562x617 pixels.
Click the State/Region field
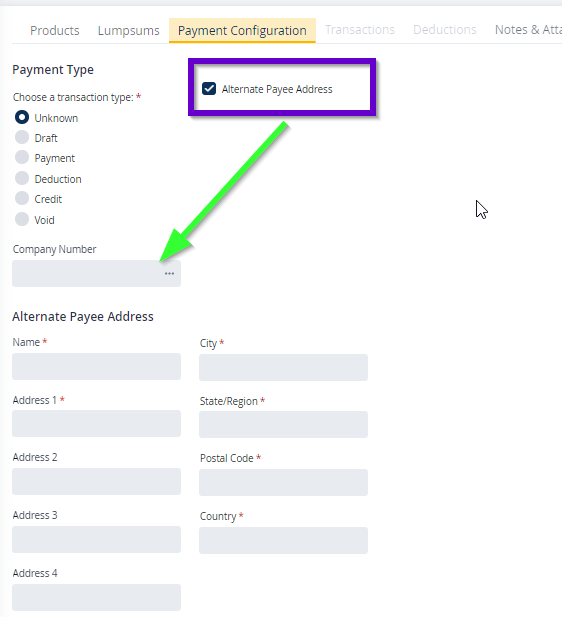pyautogui.click(x=283, y=425)
